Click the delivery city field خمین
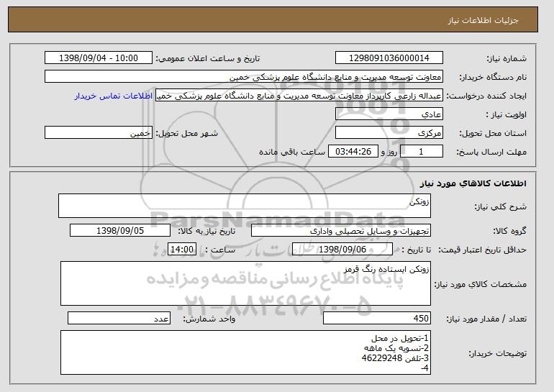The width and height of the screenshot is (554, 392). click(x=99, y=133)
